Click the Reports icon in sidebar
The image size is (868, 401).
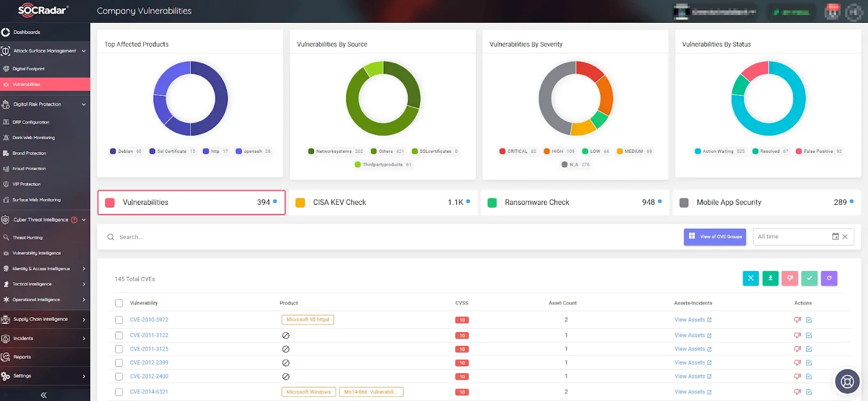click(5, 357)
